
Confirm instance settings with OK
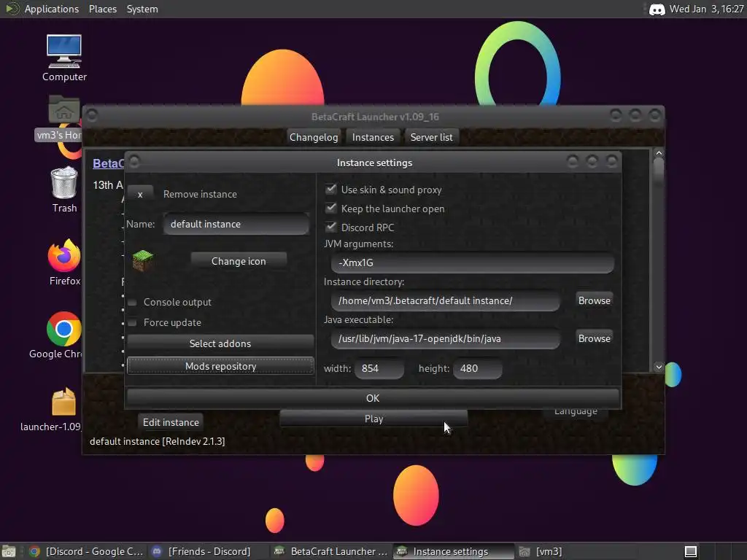tap(373, 398)
